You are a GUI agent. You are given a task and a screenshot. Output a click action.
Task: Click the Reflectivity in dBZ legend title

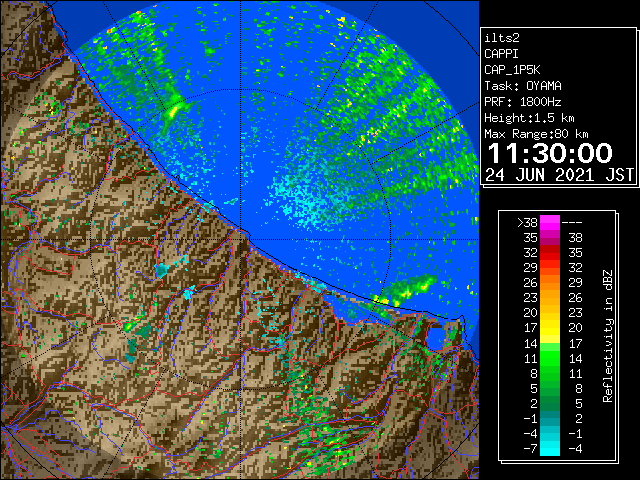click(607, 336)
